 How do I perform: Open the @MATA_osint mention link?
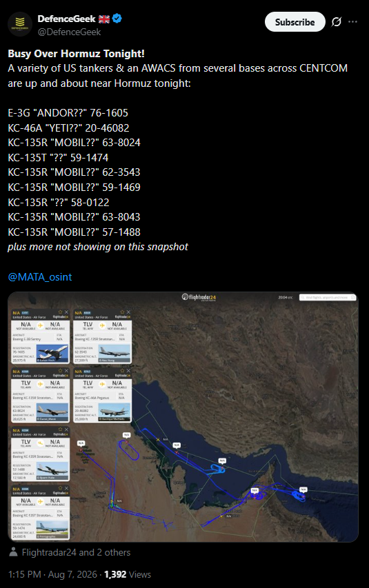coord(40,276)
